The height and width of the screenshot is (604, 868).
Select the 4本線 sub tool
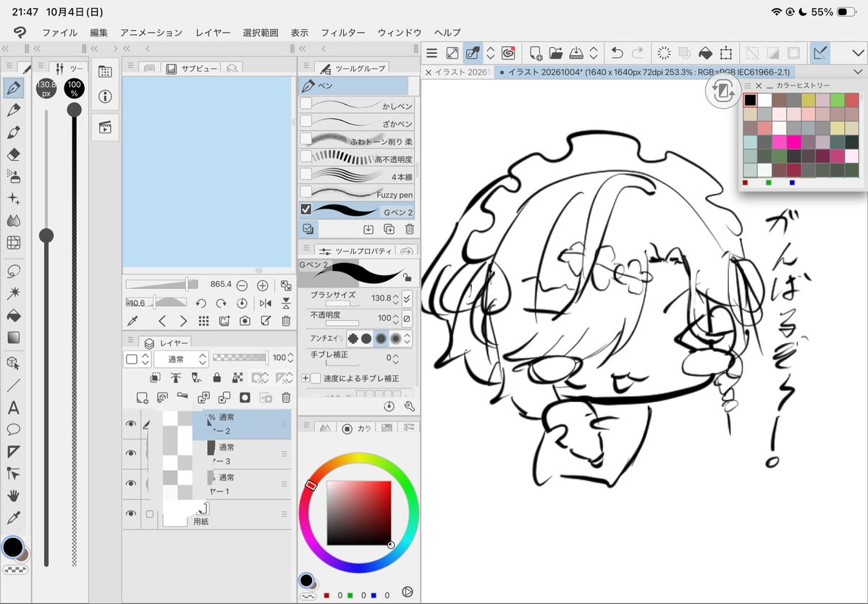(356, 175)
